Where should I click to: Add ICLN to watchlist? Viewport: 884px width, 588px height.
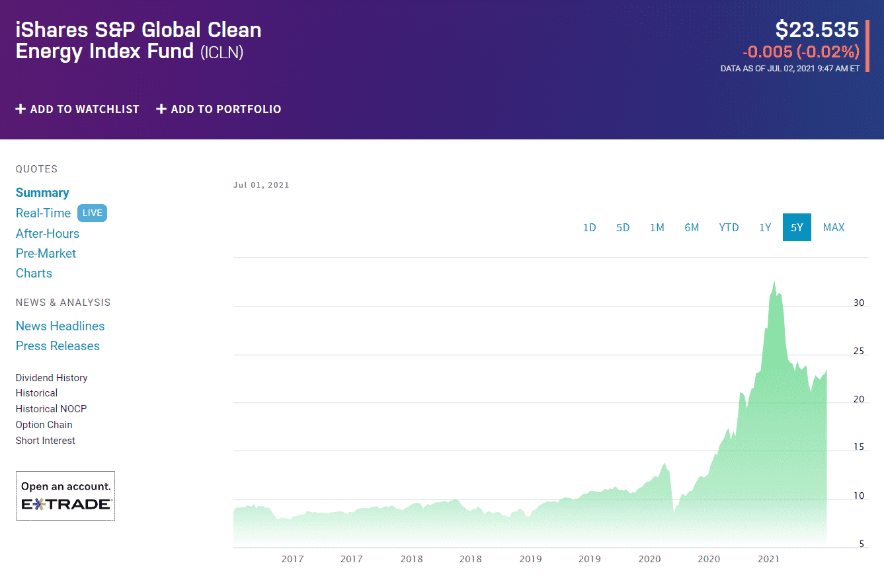pyautogui.click(x=77, y=109)
